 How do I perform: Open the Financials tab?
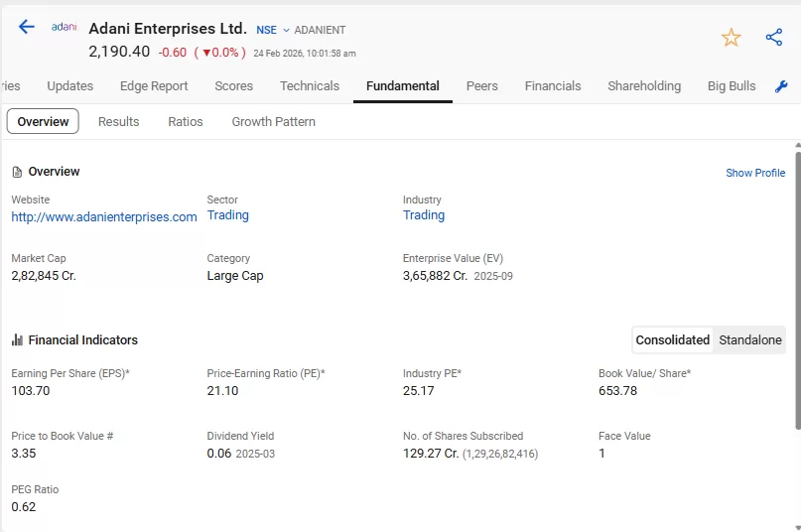pyautogui.click(x=553, y=86)
